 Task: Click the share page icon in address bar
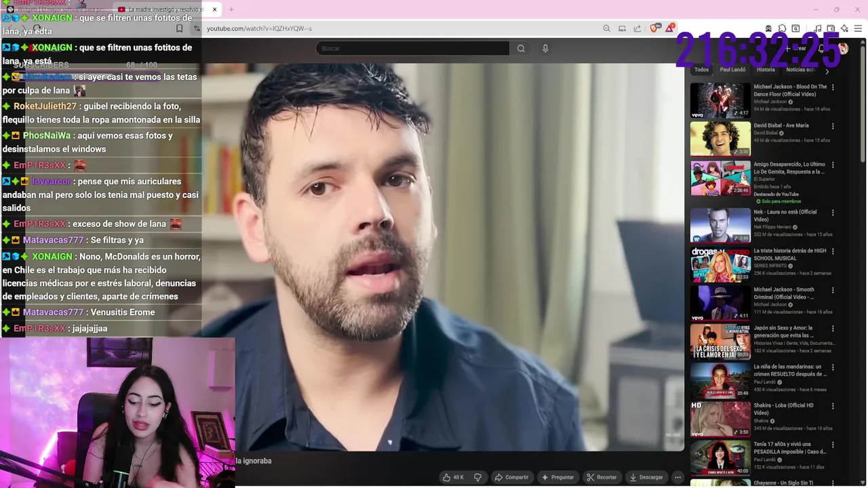point(637,28)
